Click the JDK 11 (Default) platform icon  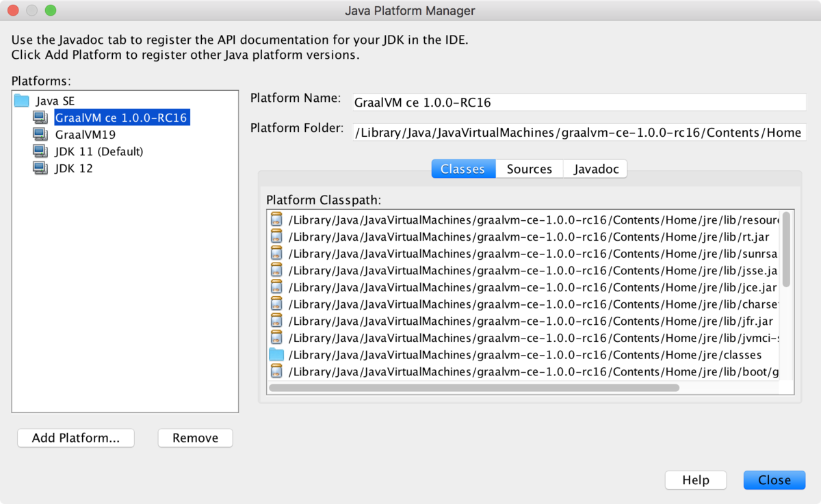40,151
